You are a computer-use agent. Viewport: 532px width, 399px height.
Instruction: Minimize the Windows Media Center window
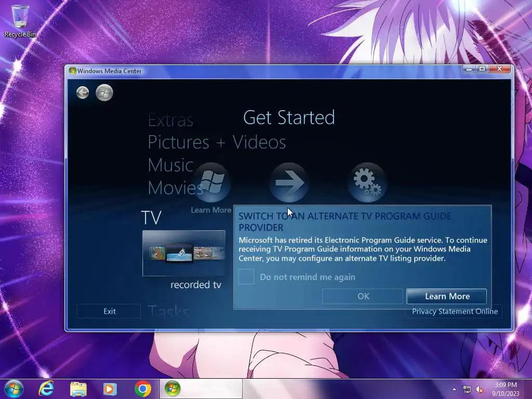click(x=469, y=69)
